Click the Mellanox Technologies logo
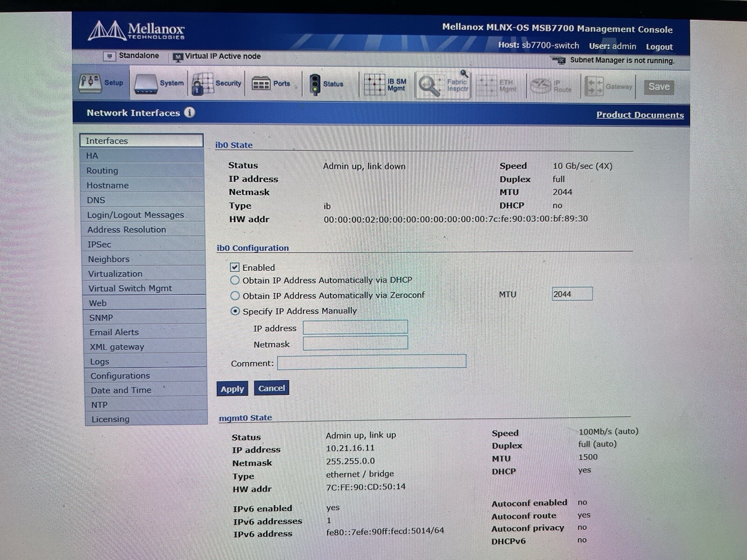 tap(136, 31)
